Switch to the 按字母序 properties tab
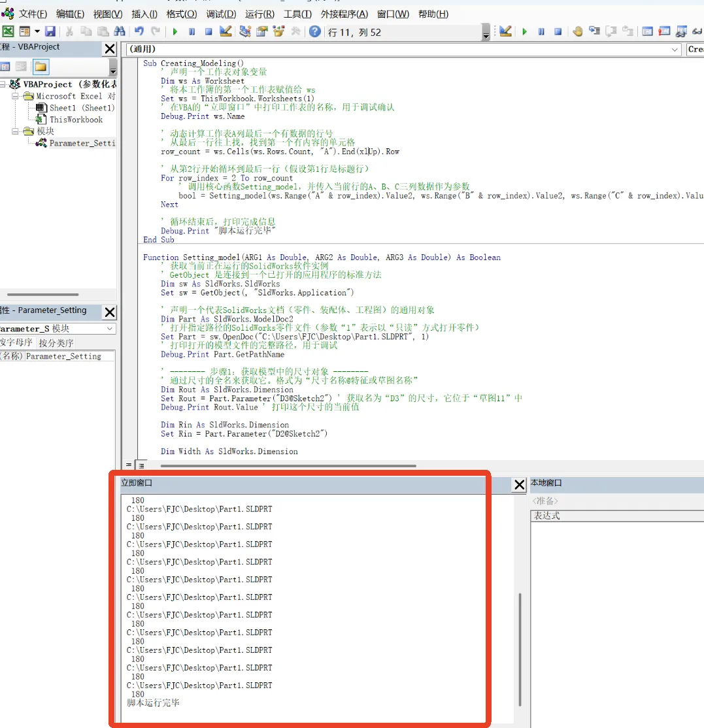This screenshot has width=704, height=728. click(16, 342)
